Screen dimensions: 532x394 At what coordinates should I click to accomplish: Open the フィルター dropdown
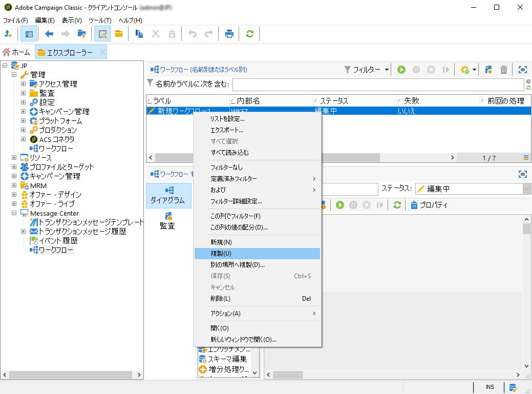367,70
